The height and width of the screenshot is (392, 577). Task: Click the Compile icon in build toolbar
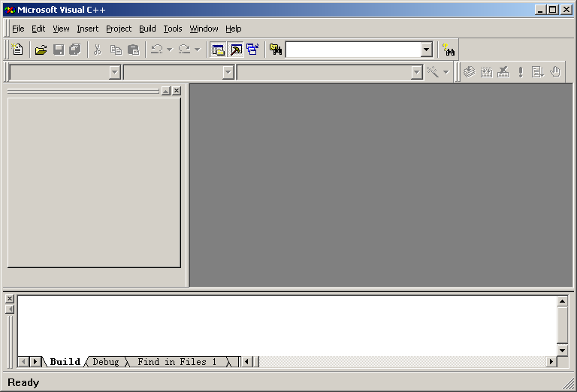tap(469, 71)
